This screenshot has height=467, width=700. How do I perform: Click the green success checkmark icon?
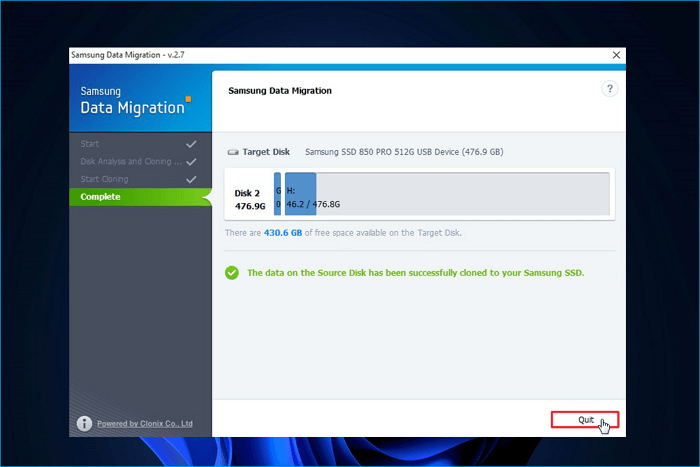[x=232, y=272]
